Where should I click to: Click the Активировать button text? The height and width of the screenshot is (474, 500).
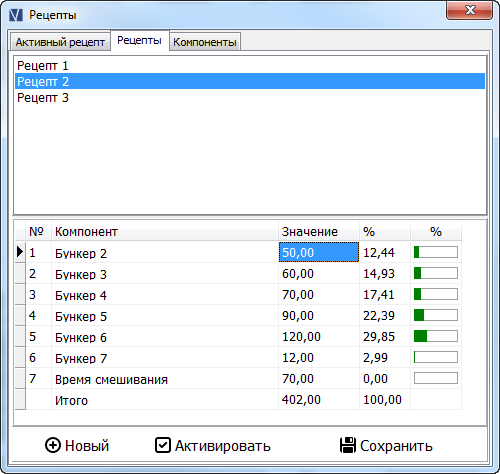223,446
